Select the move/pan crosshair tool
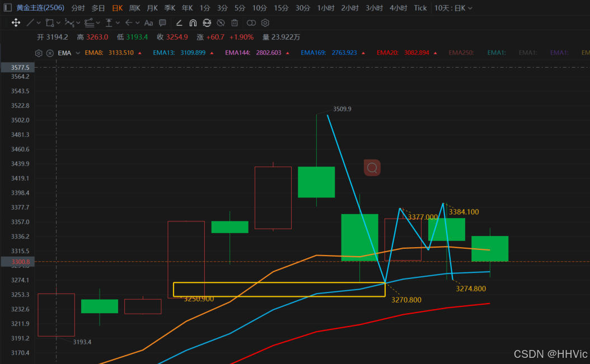Screen dimensions: 590x364 (16, 23)
